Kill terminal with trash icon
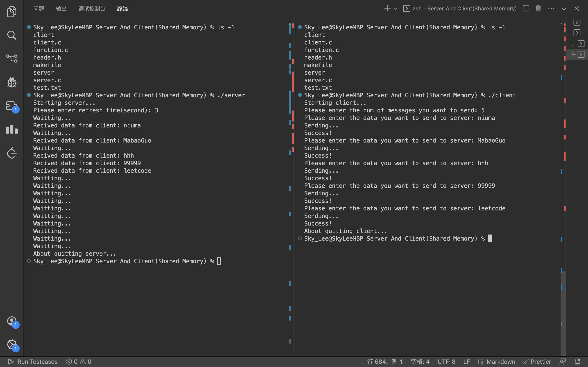The height and width of the screenshot is (367, 588). click(x=538, y=9)
